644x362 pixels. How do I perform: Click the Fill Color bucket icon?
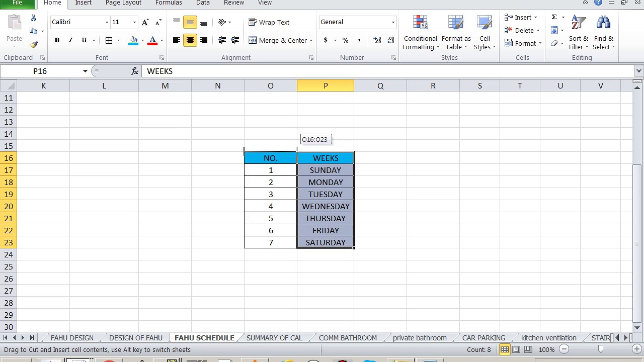tap(133, 40)
